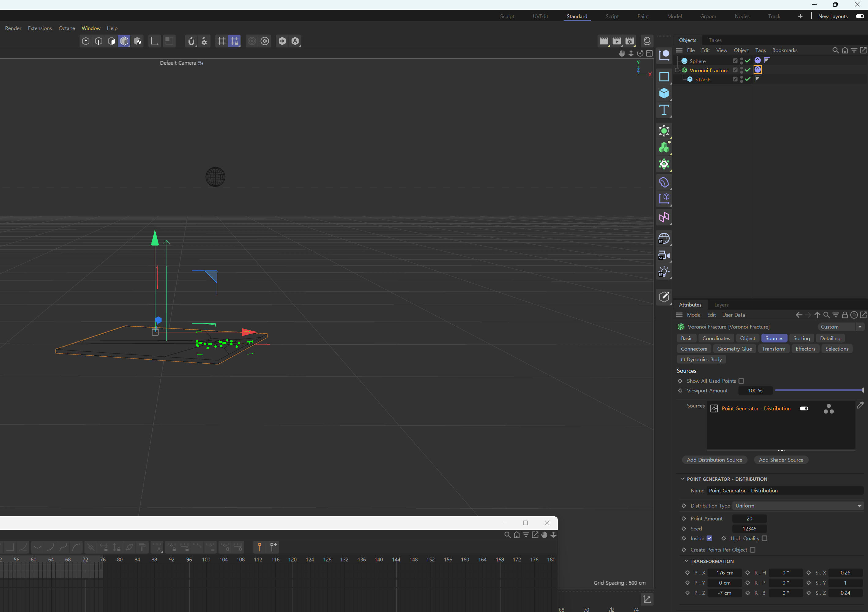Click the Stage light icon in side palette

point(664,272)
